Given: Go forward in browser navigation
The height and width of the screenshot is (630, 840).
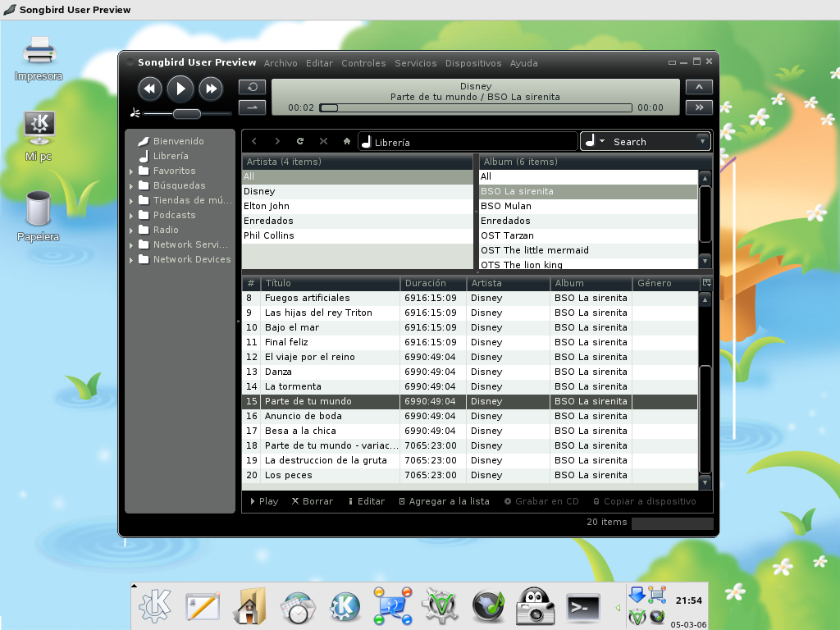Looking at the screenshot, I should click(277, 141).
